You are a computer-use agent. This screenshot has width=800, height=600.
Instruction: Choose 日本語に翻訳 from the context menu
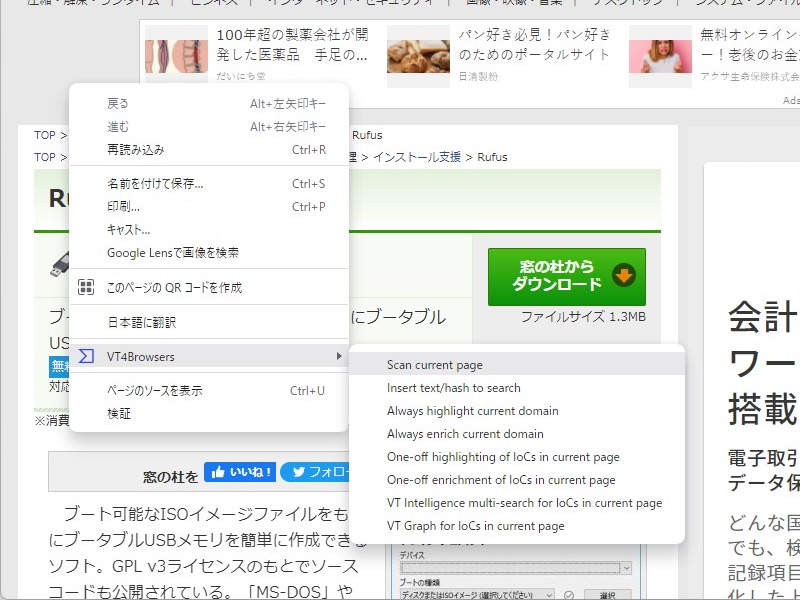(x=150, y=324)
